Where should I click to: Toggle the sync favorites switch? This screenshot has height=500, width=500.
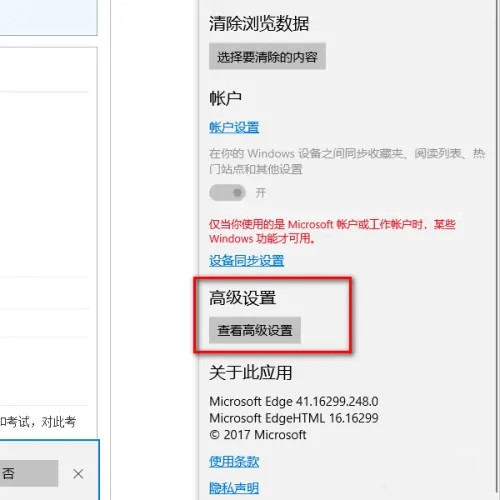[x=227, y=193]
